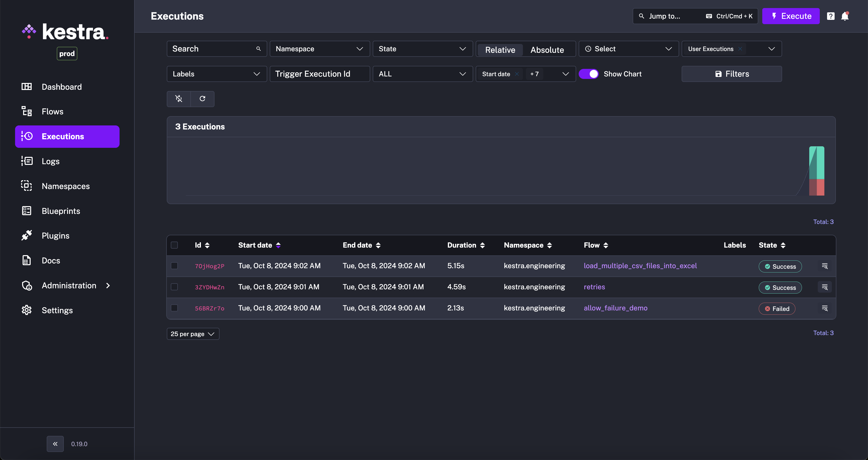Click the refresh executions button

(x=203, y=98)
